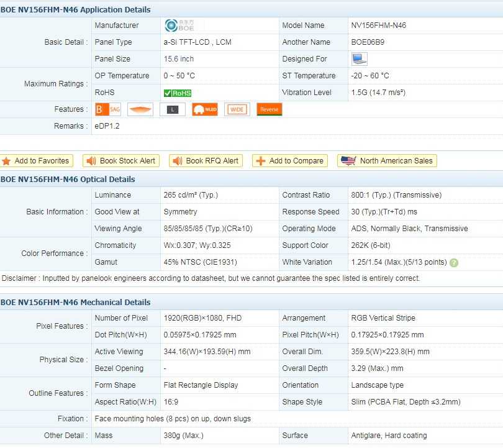Click the vibration level value 1.5G (14.7 m/s²)
The image size is (503, 448).
379,93
